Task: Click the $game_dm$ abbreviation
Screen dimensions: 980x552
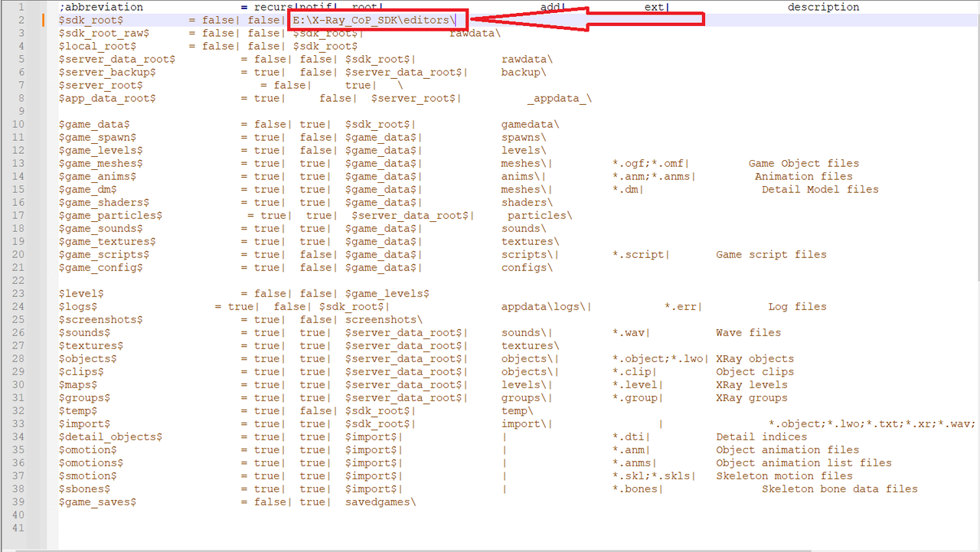Action: pos(88,189)
